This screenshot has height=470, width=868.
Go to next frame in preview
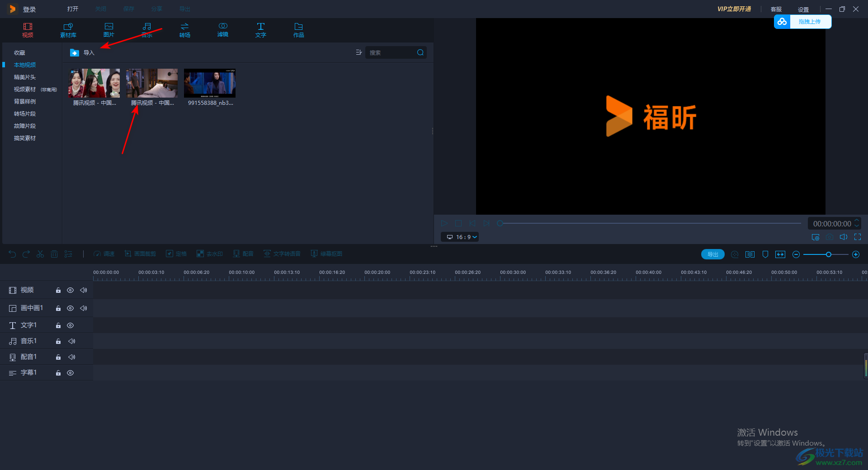coord(486,223)
